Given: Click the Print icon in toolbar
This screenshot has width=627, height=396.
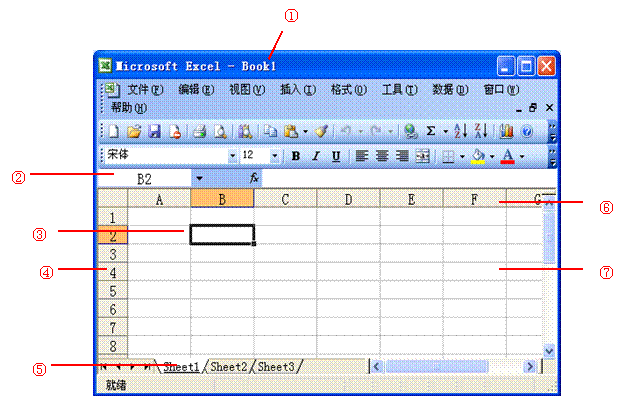Looking at the screenshot, I should tap(199, 132).
